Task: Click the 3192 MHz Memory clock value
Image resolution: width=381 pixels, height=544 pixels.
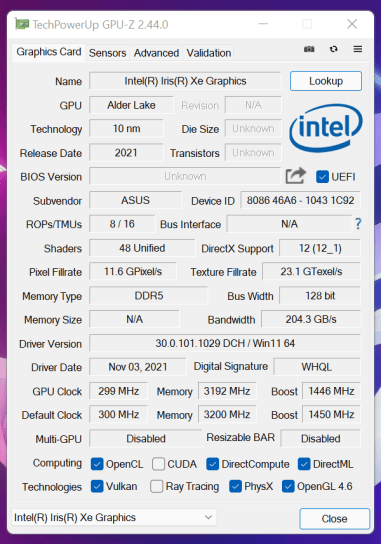Action: [x=227, y=391]
